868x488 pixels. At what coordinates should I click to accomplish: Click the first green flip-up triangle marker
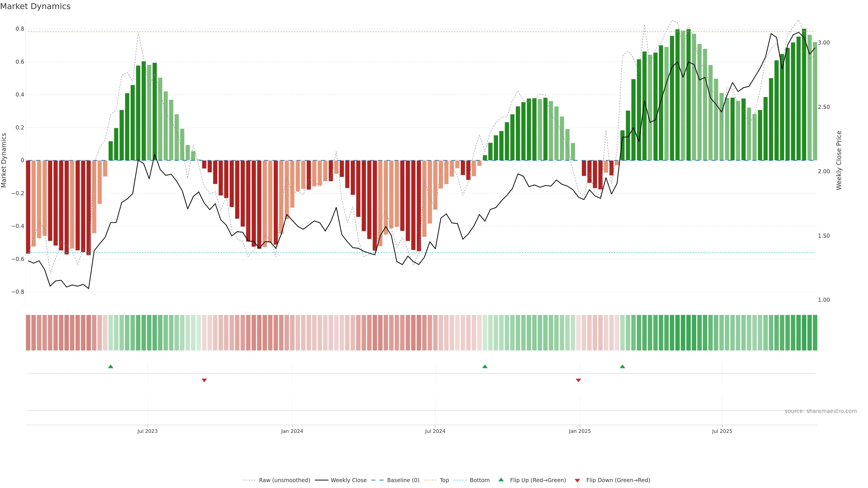(x=111, y=366)
